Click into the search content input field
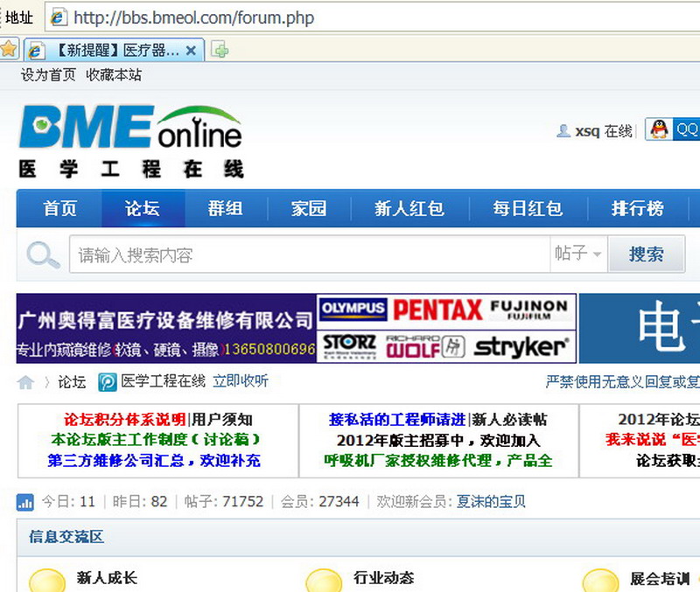 [x=309, y=255]
